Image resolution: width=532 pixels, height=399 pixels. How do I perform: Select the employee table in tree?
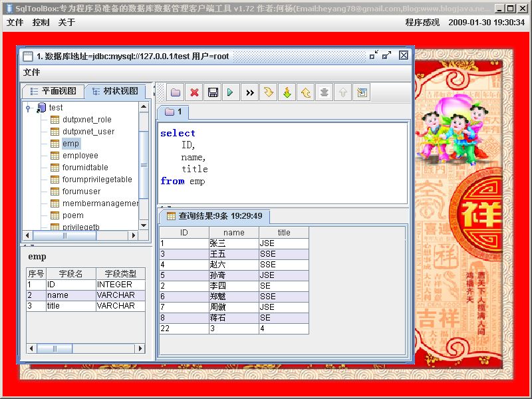pos(80,156)
